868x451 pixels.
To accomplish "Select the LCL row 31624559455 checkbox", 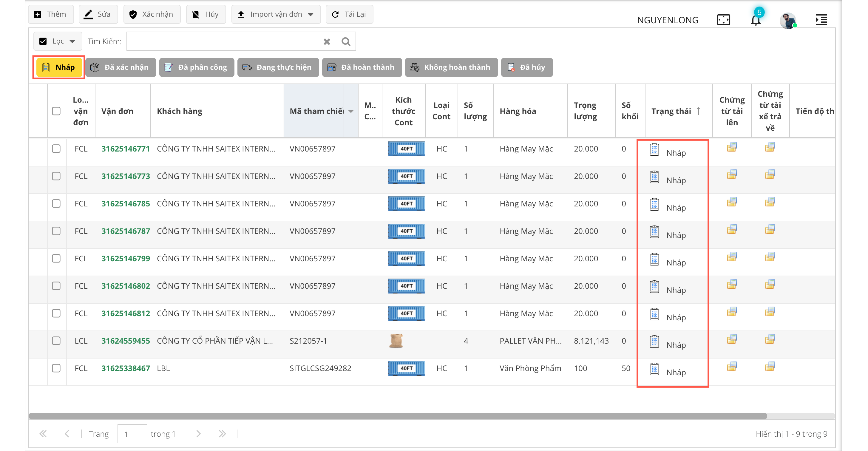I will pos(56,341).
